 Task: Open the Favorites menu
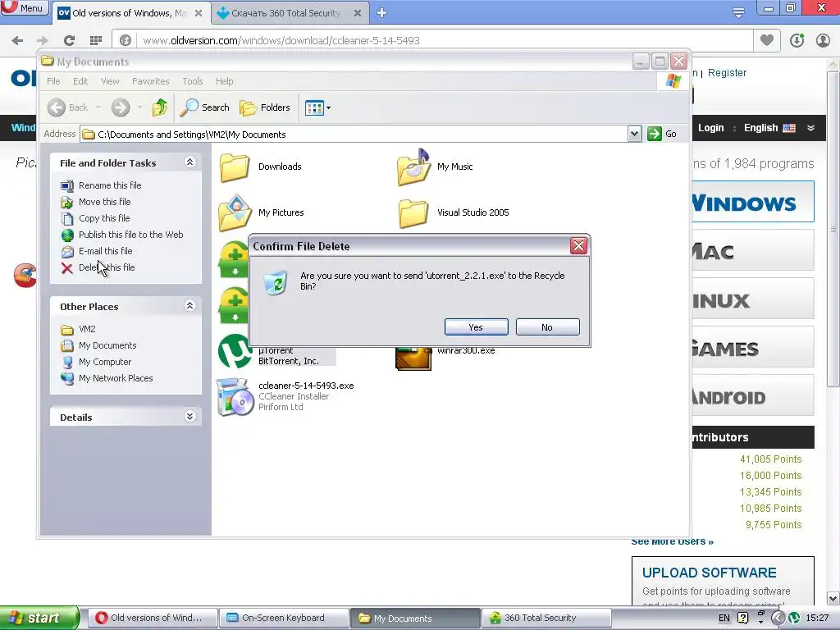pos(151,81)
